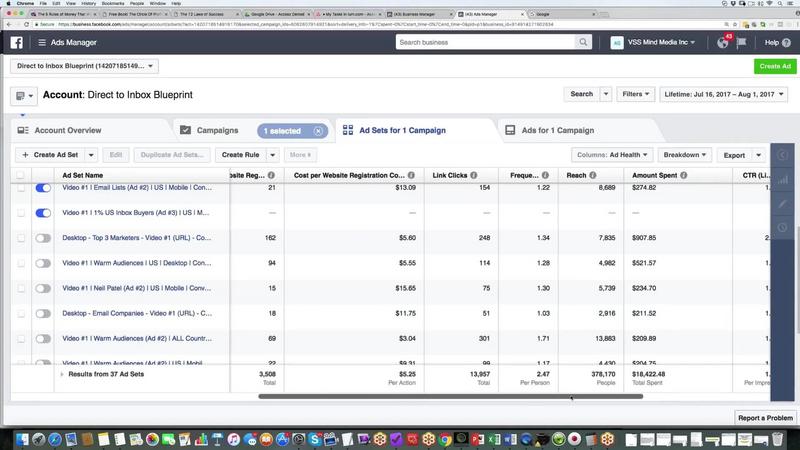The height and width of the screenshot is (450, 800).
Task: Click Report a Problem button
Action: (765, 418)
